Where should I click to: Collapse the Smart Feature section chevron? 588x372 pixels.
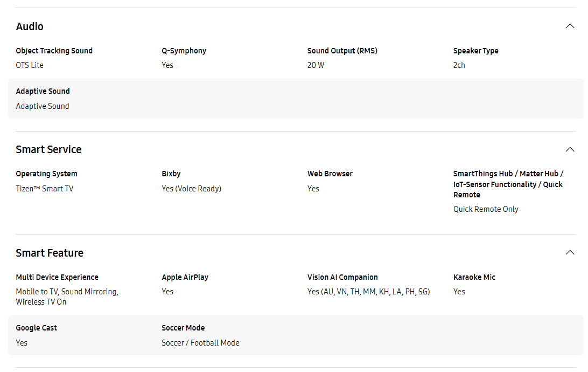pos(570,253)
